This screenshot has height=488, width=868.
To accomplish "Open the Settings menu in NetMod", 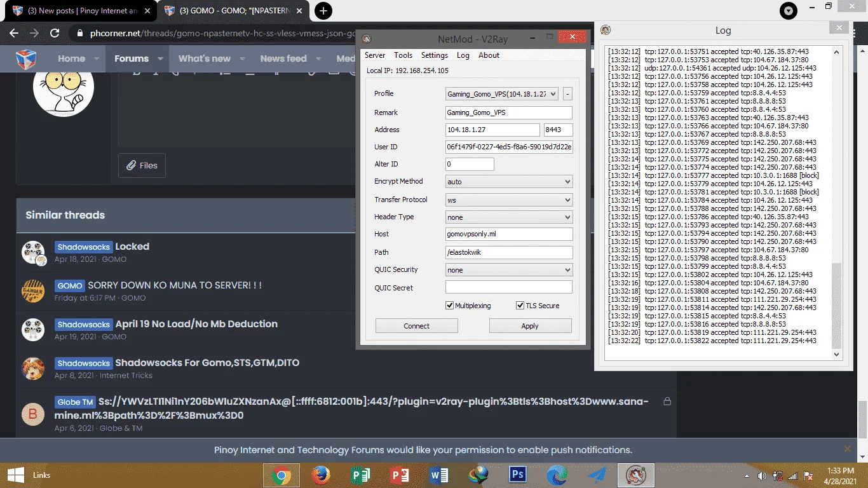I will [x=435, y=55].
